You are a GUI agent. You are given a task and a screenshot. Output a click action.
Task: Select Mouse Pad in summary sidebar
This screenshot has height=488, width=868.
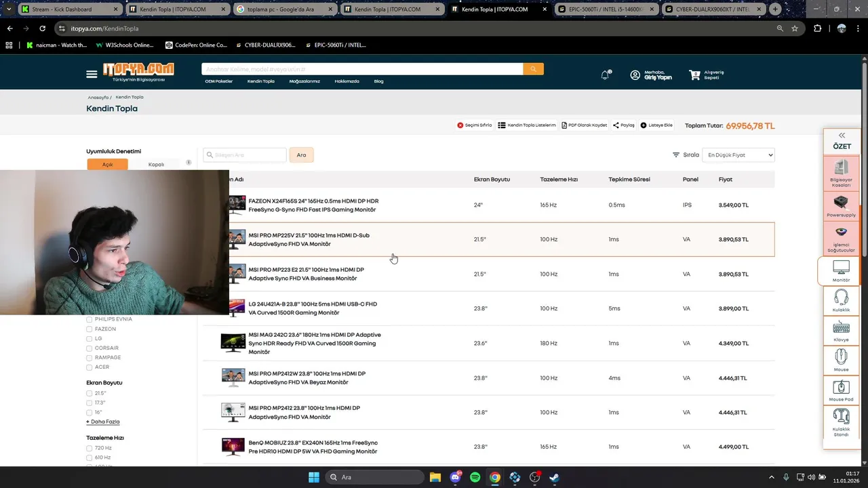(x=841, y=390)
